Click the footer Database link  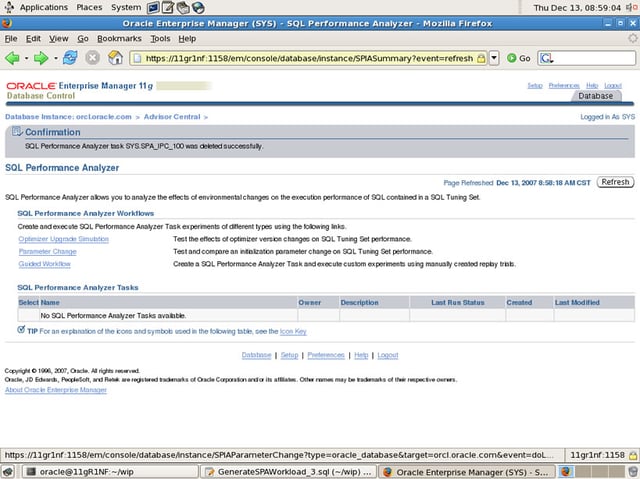point(256,355)
